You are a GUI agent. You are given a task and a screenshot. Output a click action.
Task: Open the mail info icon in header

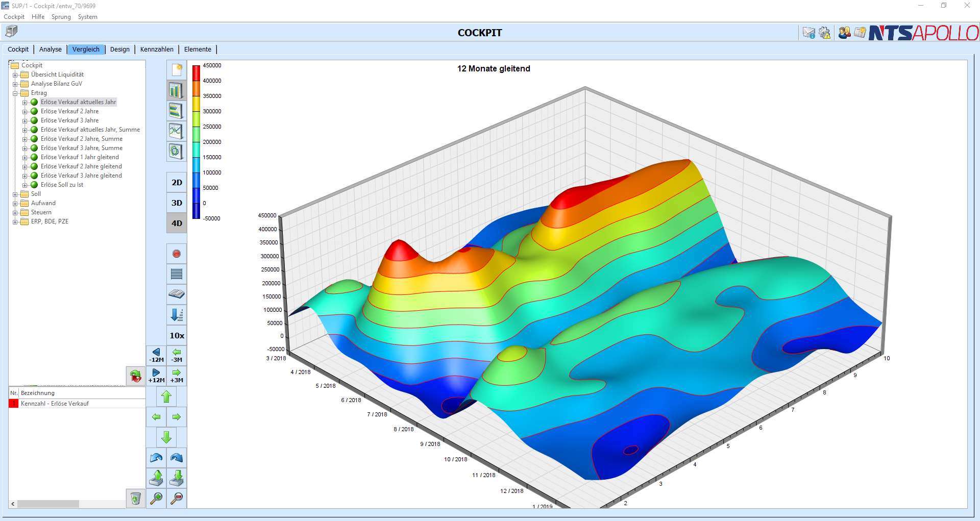(x=809, y=33)
